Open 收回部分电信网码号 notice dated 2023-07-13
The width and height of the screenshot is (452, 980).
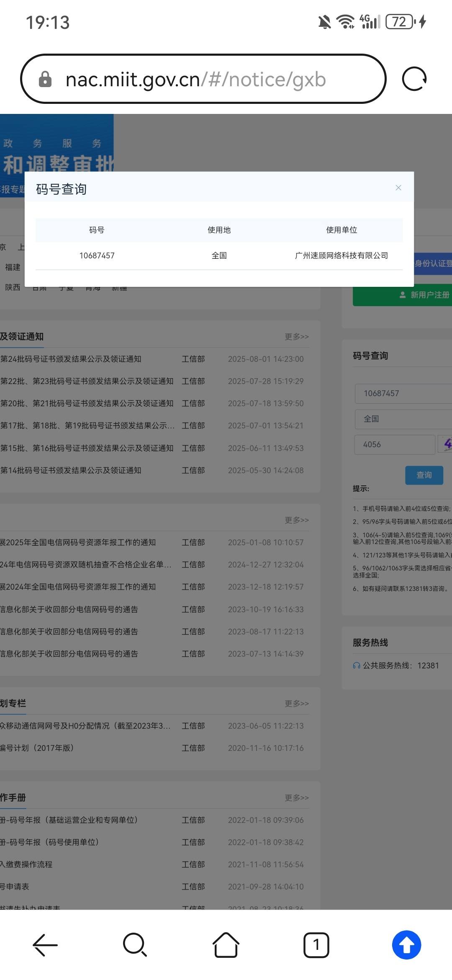pos(69,654)
